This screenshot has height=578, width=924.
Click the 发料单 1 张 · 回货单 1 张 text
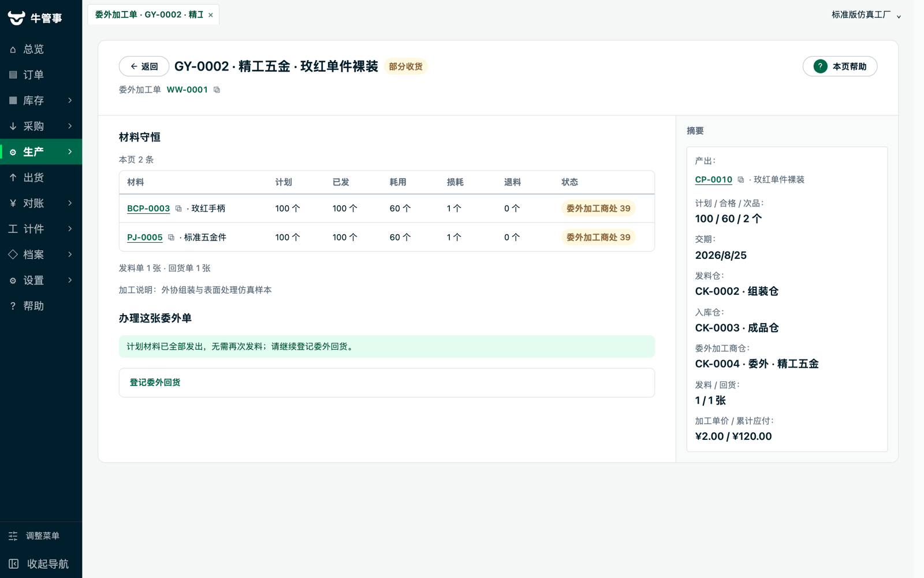pyautogui.click(x=165, y=268)
